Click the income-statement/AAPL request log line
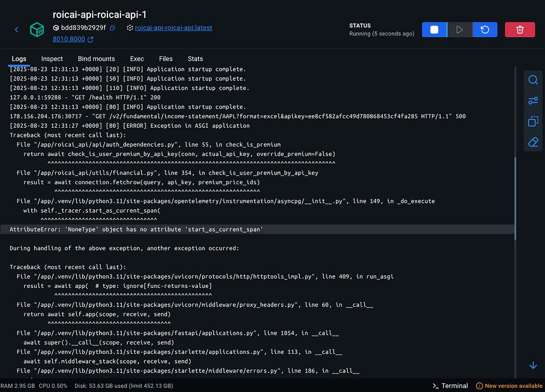This screenshot has height=392, width=545. 238,116
